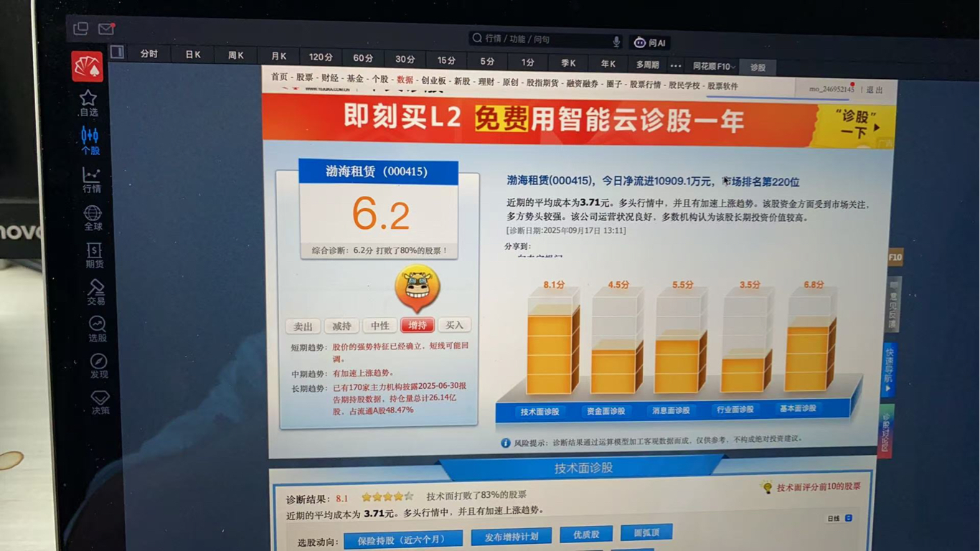This screenshot has height=551, width=980.
Task: Toggle the side panel layout icon
Action: pyautogui.click(x=117, y=52)
